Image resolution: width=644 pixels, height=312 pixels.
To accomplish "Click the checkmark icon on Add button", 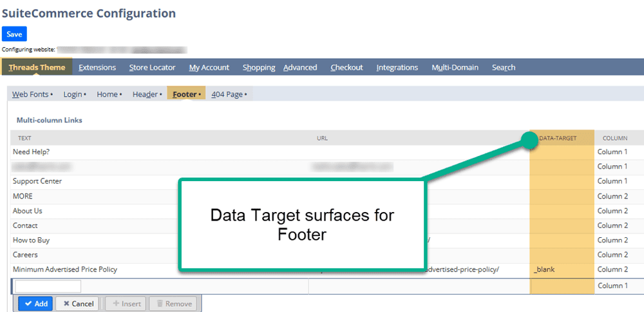I will tap(28, 304).
